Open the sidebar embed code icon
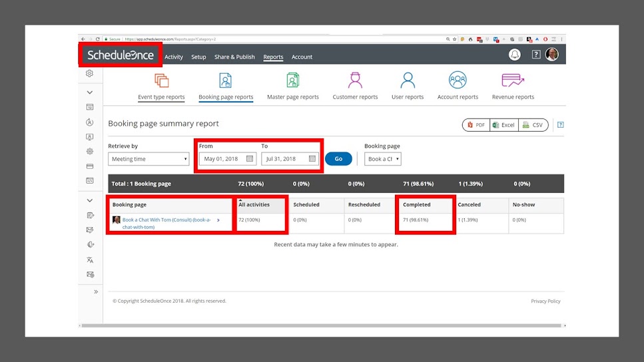 [x=90, y=180]
